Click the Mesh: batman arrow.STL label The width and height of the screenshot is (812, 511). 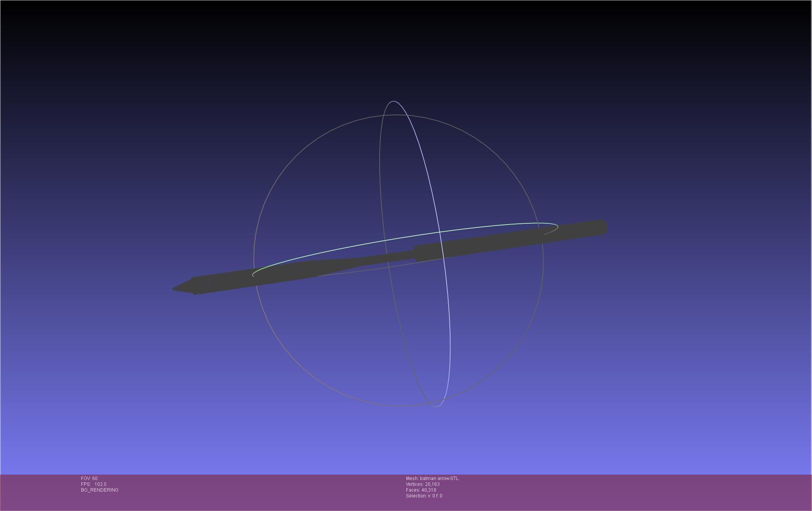[x=432, y=478]
